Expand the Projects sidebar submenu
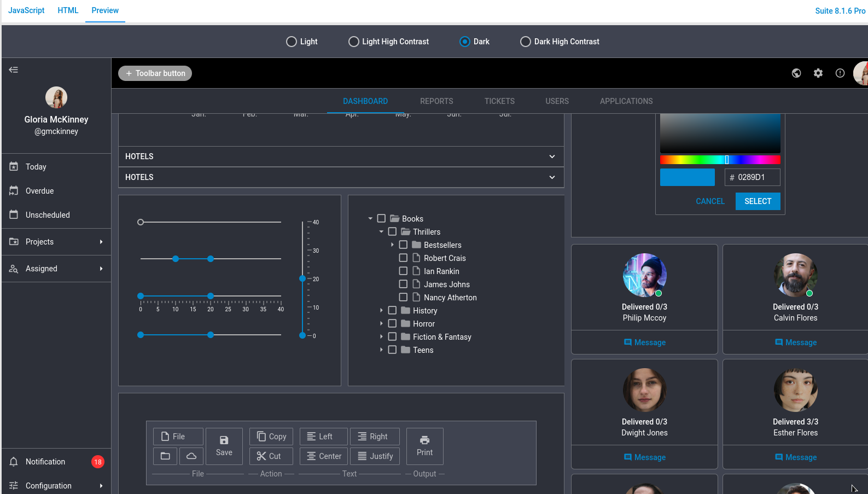Image resolution: width=868 pixels, height=494 pixels. [101, 242]
